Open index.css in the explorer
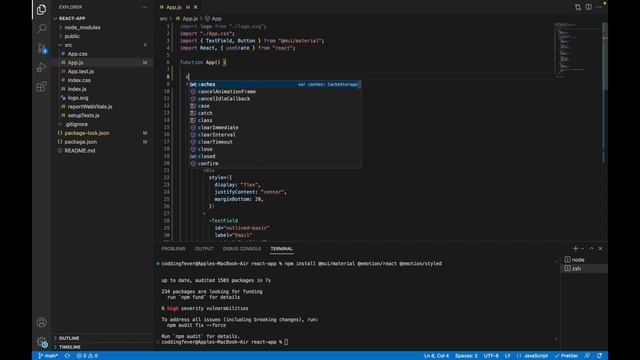 pyautogui.click(x=79, y=80)
